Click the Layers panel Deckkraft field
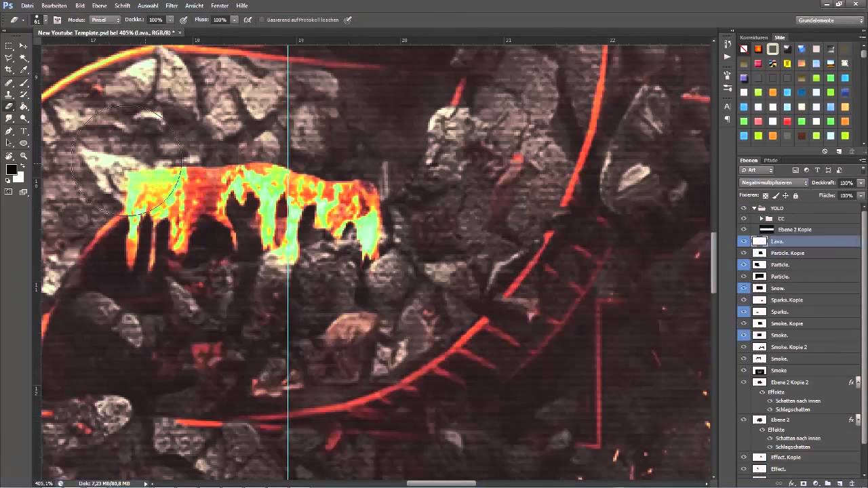Viewport: 868px width, 488px height. [846, 183]
